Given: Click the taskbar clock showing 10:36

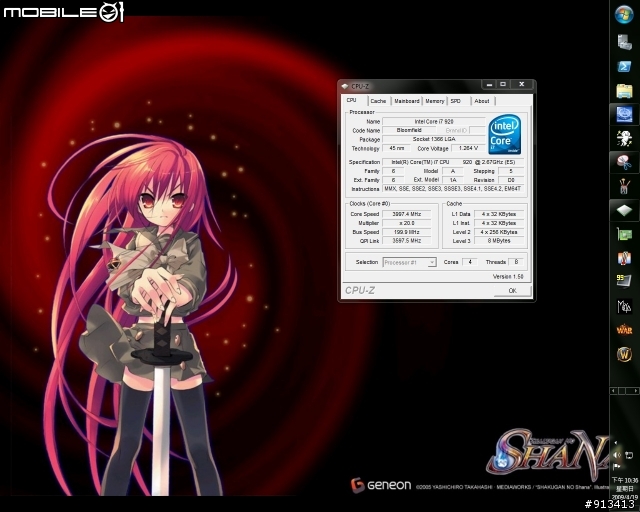Looking at the screenshot, I should tap(625, 488).
